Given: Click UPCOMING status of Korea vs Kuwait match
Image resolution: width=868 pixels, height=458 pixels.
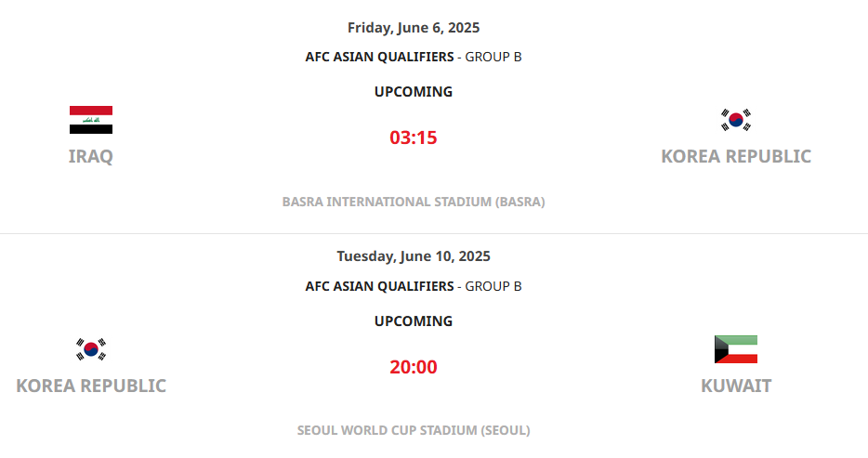Looking at the screenshot, I should 414,321.
